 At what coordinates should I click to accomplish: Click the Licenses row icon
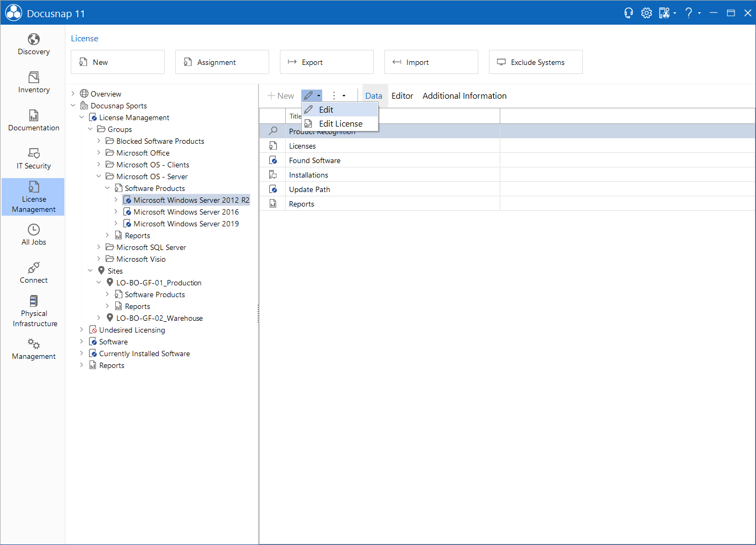273,145
